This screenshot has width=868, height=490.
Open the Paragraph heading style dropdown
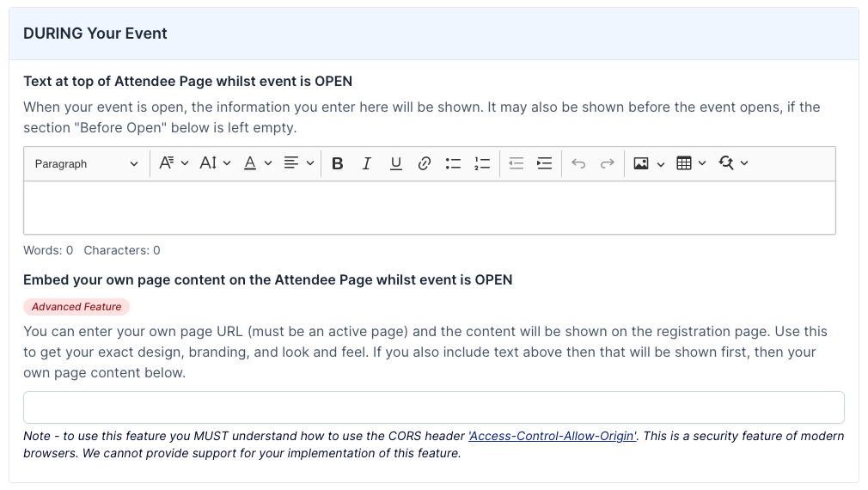pos(86,163)
